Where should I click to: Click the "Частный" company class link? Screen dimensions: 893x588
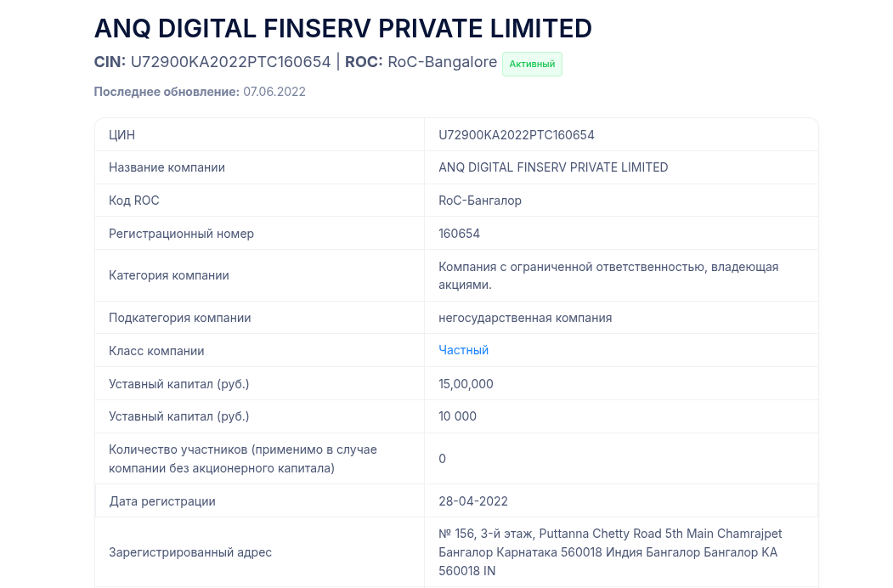click(x=463, y=350)
